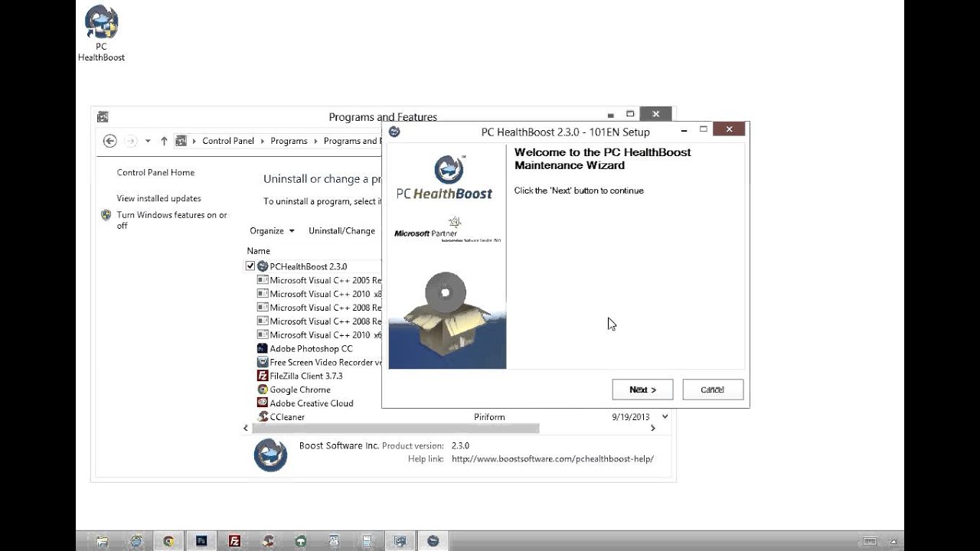This screenshot has height=551, width=980.
Task: Expand the chevron after Control Panel breadcrumb
Action: [263, 141]
